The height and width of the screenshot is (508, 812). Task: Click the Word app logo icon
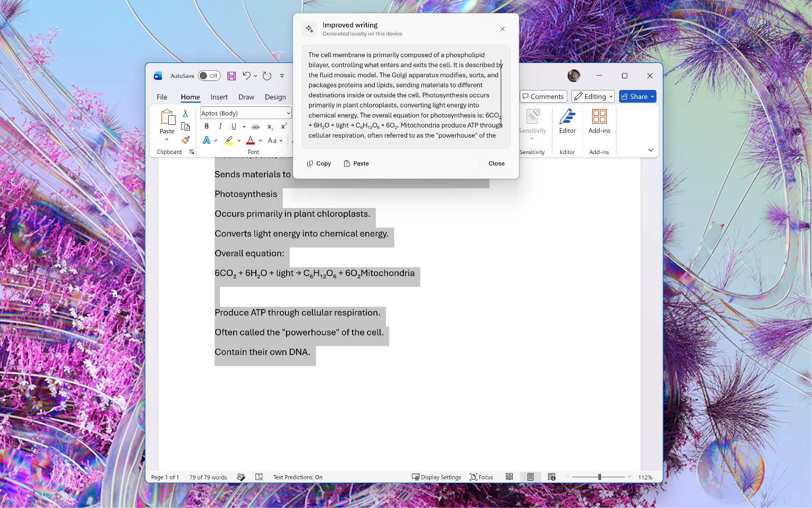pyautogui.click(x=158, y=76)
